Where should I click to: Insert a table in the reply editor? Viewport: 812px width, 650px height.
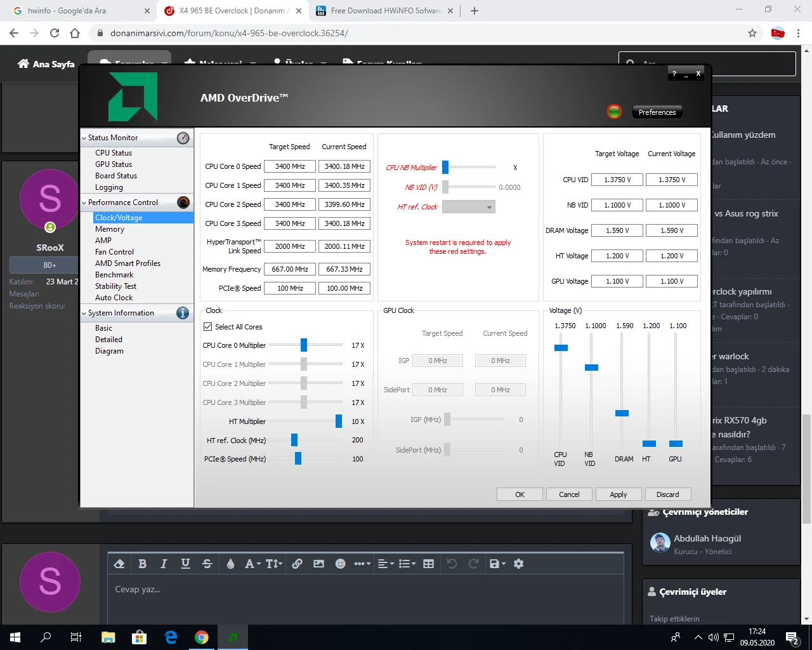tap(429, 564)
